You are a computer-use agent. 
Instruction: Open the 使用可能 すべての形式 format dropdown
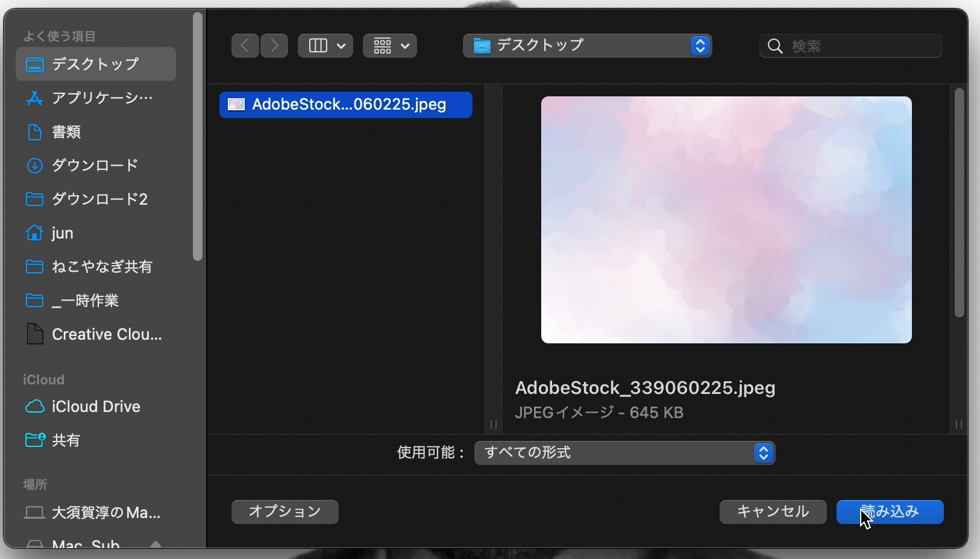(625, 453)
